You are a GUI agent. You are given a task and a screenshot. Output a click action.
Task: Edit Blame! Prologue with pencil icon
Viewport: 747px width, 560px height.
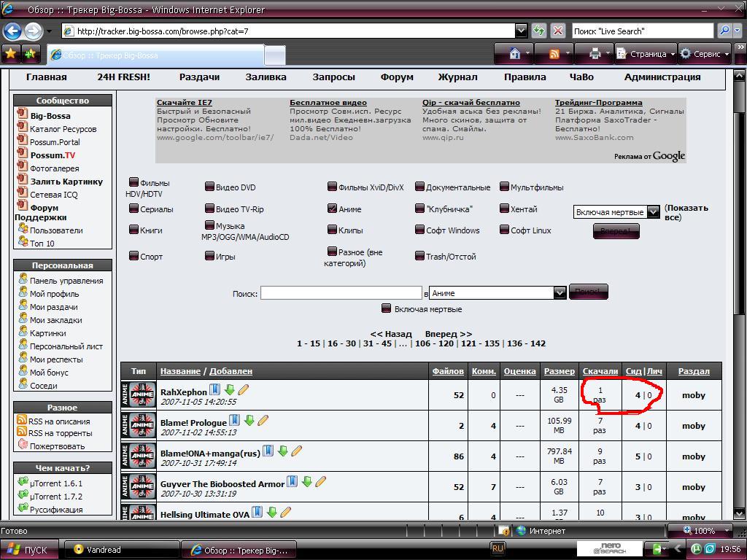click(263, 421)
